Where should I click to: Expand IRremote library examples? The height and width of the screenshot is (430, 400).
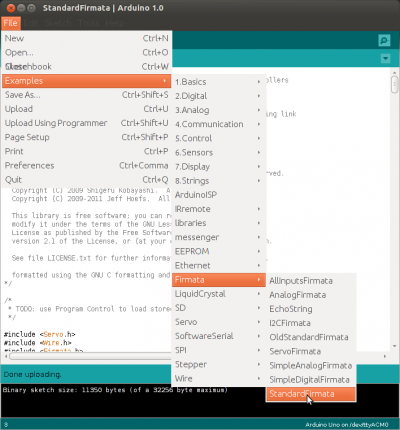click(x=219, y=209)
